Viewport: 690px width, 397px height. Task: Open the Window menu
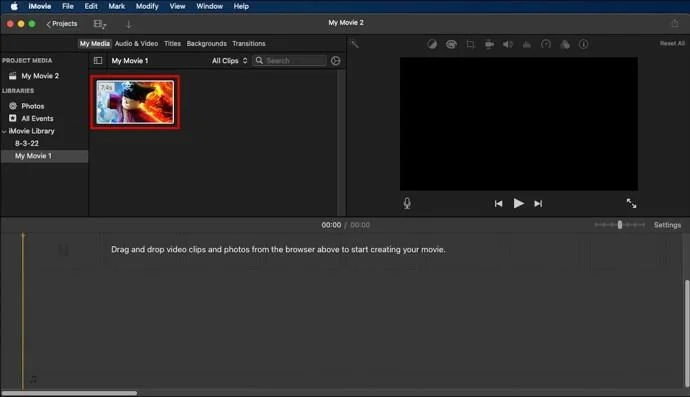click(x=209, y=6)
